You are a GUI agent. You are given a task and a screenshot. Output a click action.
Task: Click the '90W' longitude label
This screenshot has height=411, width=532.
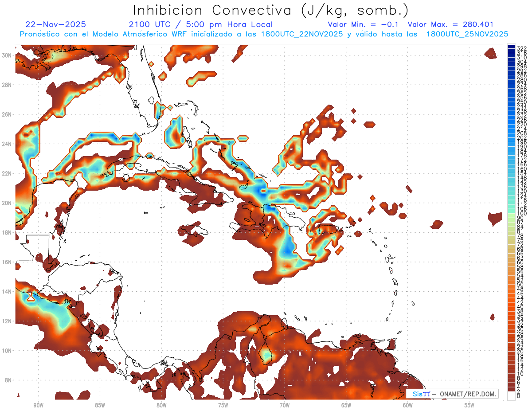click(x=38, y=405)
